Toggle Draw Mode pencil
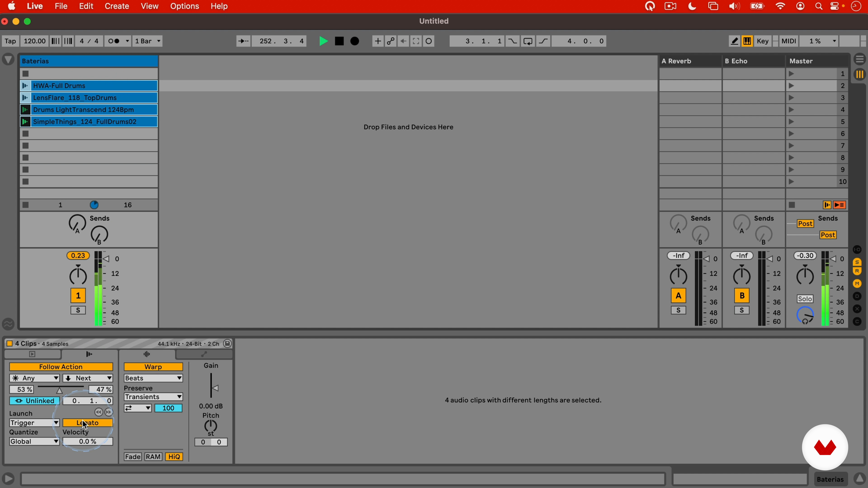The height and width of the screenshot is (488, 868). point(735,41)
